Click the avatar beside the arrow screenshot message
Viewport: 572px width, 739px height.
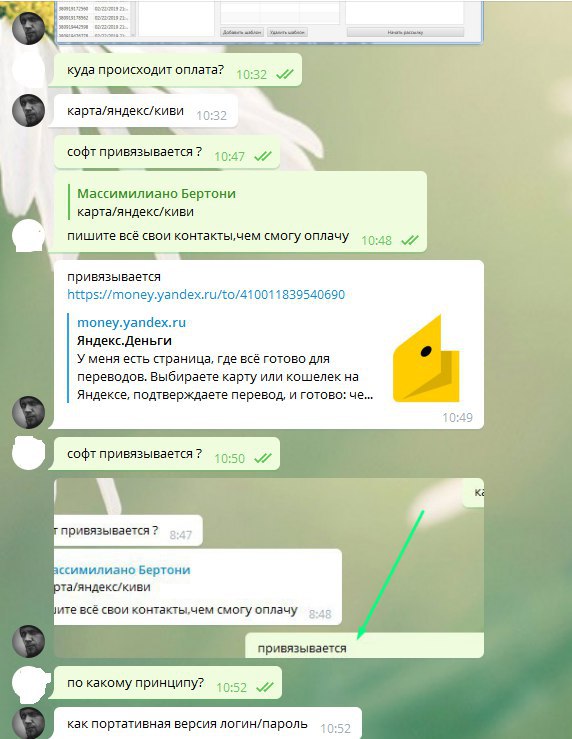pos(28,641)
